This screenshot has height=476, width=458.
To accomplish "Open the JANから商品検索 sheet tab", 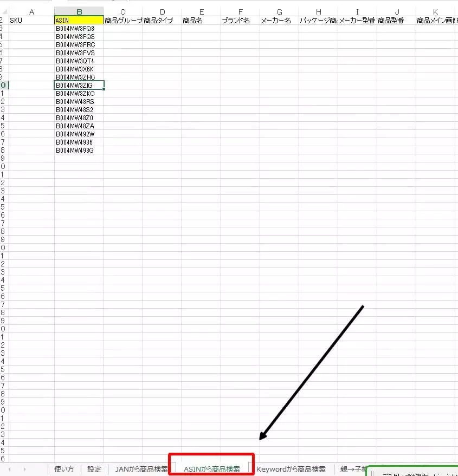I will pos(141,469).
